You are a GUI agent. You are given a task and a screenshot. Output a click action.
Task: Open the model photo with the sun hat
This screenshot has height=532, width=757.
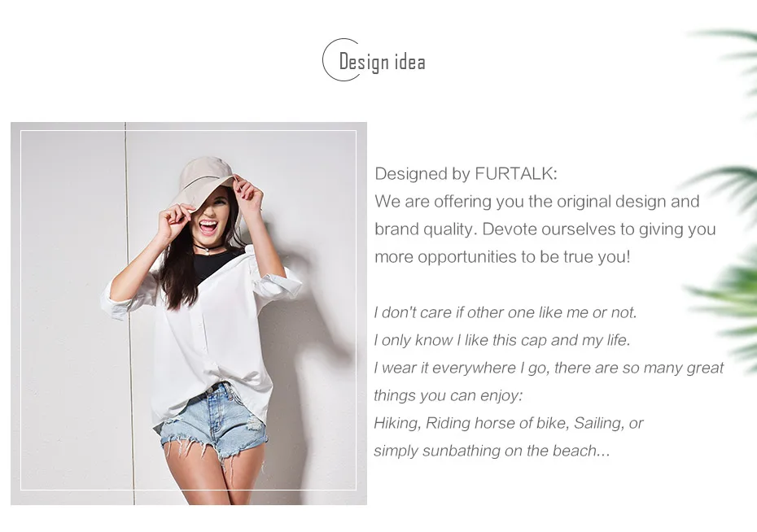point(189,313)
